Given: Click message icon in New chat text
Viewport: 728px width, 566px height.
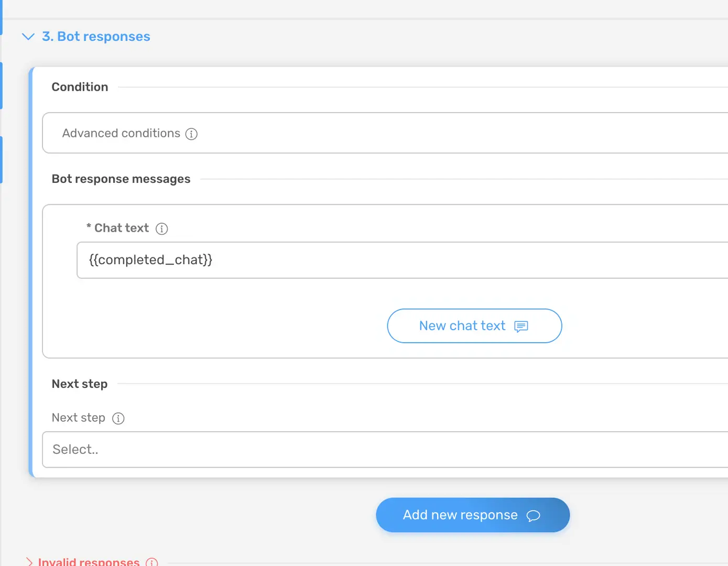Looking at the screenshot, I should (x=521, y=326).
